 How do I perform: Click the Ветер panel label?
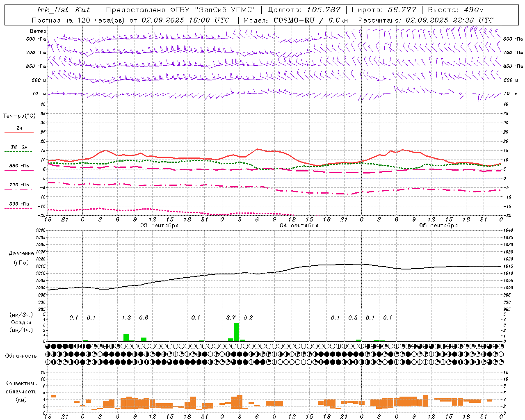(38, 31)
